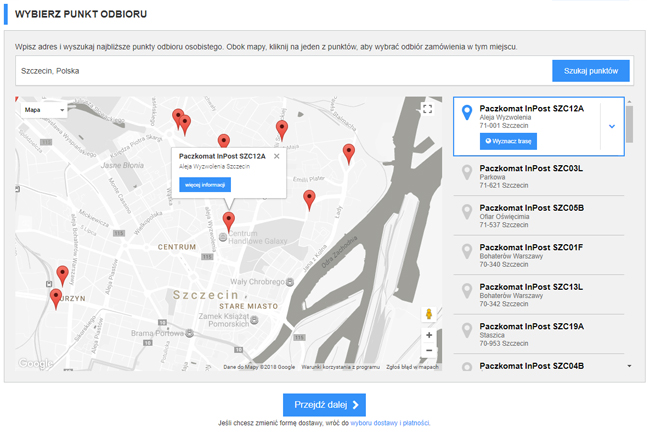Click the blue location pin of SZC12A
This screenshot has height=441, width=650.
coord(467,112)
